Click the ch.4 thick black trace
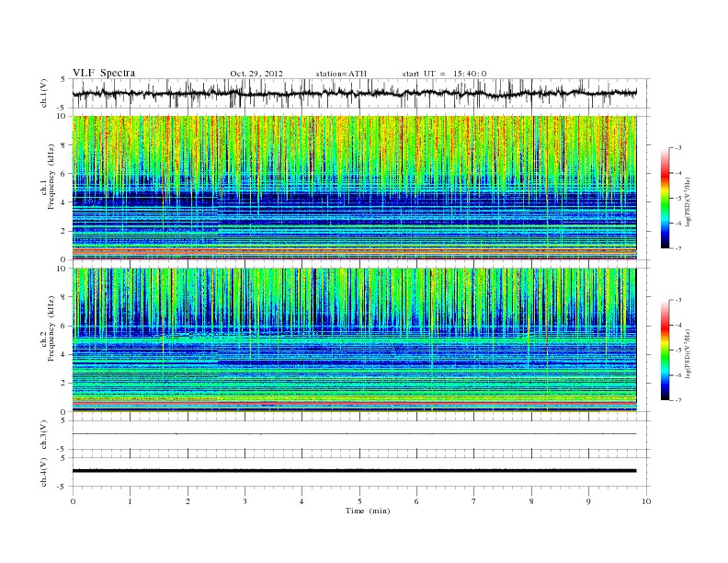Image resolution: width=728 pixels, height=563 pixels. (x=354, y=471)
